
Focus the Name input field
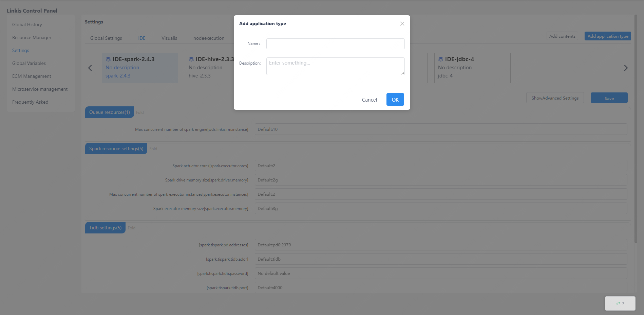pyautogui.click(x=335, y=44)
